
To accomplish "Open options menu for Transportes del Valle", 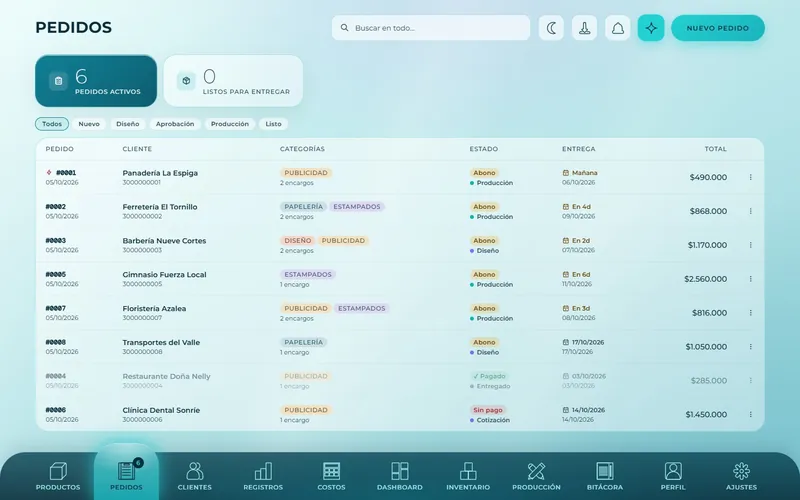I will tap(751, 347).
